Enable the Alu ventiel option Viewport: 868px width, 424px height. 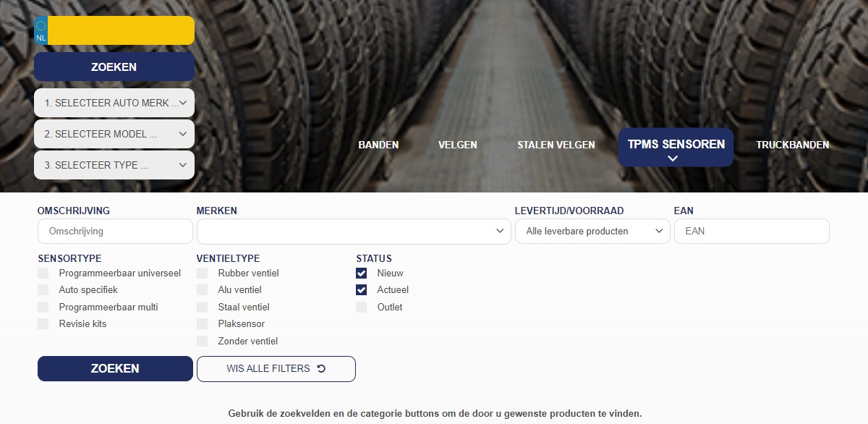click(x=203, y=290)
